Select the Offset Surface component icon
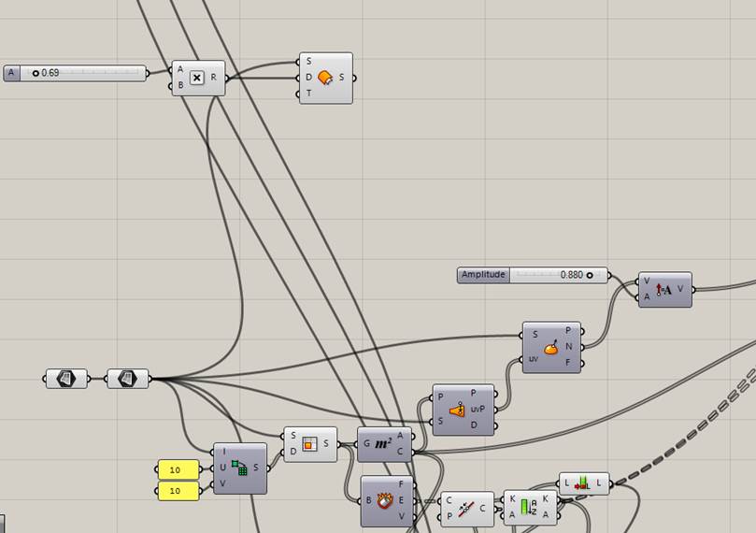This screenshot has width=756, height=533. [325, 78]
